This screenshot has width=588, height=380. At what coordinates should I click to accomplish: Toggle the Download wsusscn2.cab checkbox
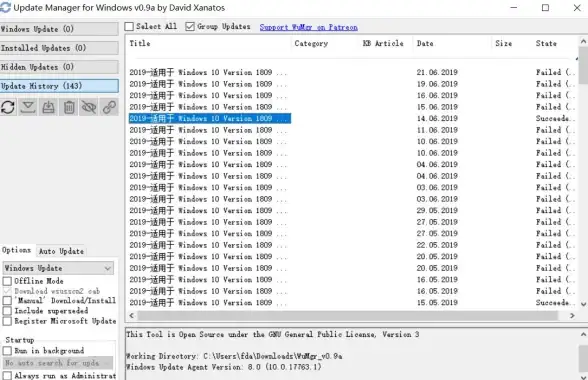click(7, 291)
